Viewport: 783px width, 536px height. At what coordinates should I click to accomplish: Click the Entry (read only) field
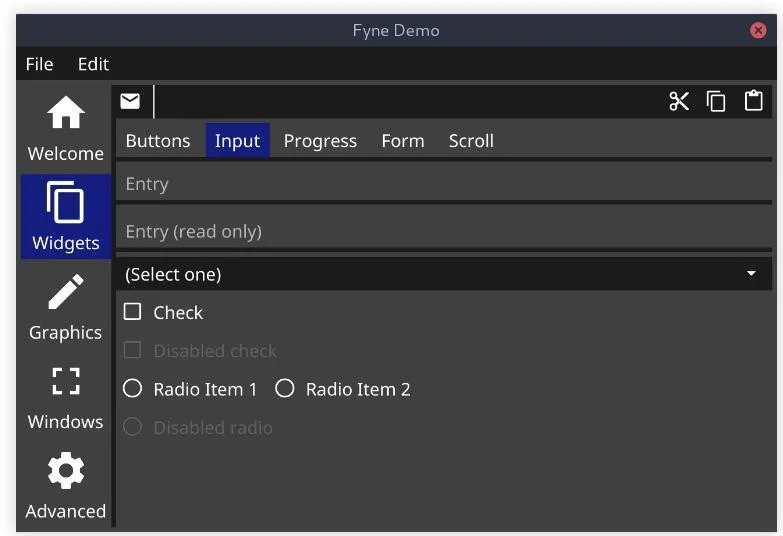click(x=444, y=231)
